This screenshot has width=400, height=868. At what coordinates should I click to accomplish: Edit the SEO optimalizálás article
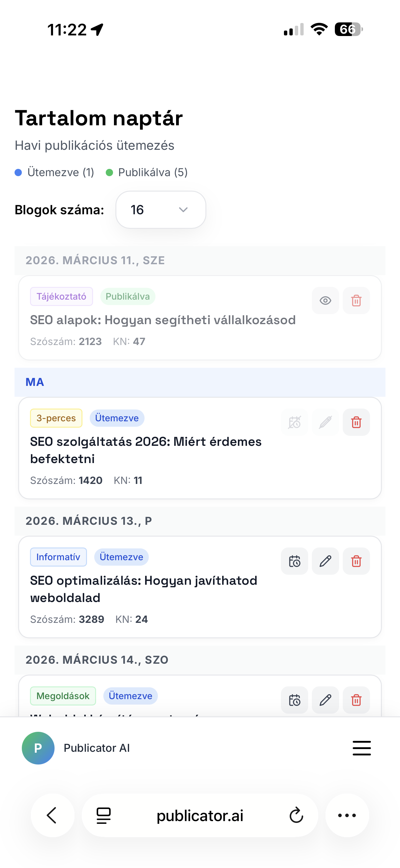tap(325, 561)
